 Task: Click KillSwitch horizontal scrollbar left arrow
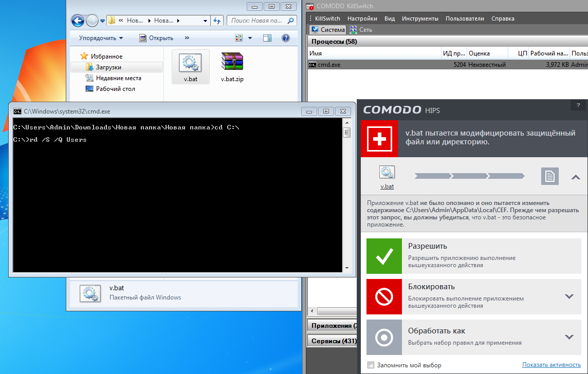tap(312, 311)
